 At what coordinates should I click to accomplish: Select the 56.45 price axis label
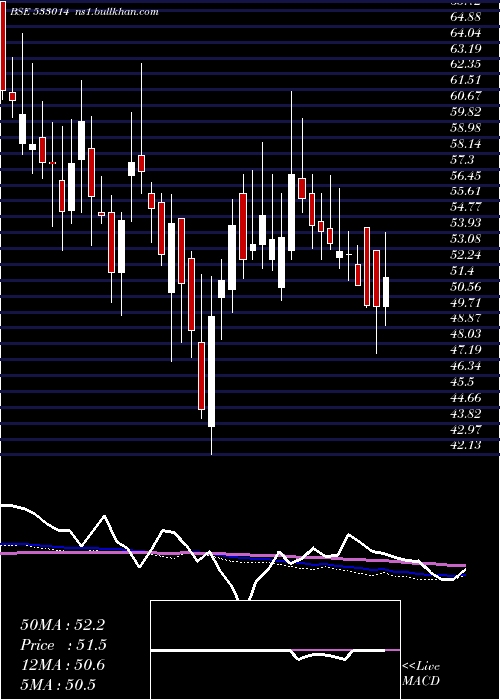click(466, 175)
